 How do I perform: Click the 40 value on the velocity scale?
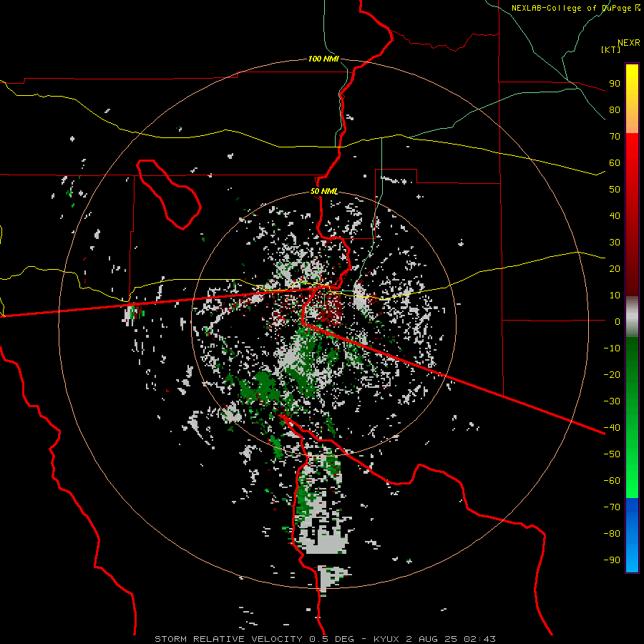[615, 215]
